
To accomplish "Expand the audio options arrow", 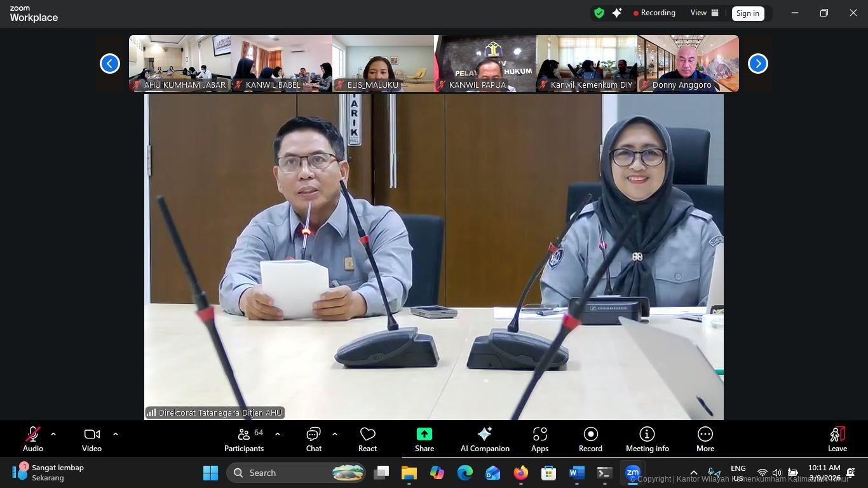I will click(x=53, y=434).
